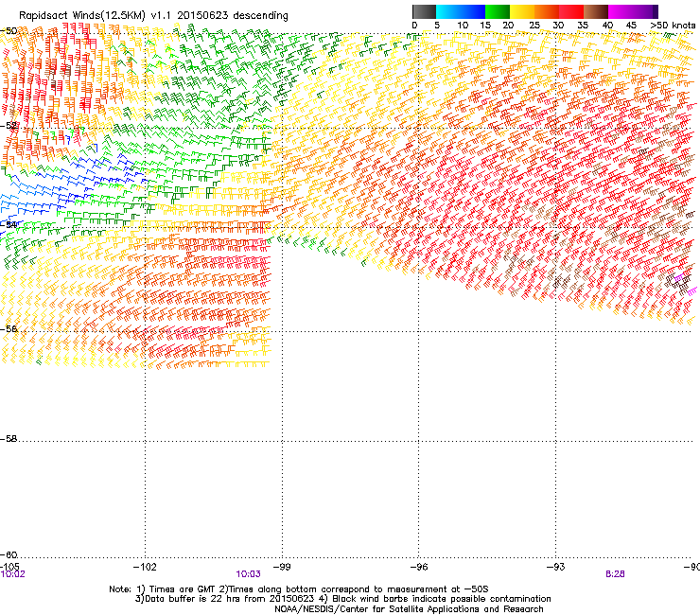Click the legend tick label '10'
The width and height of the screenshot is (700, 615).
463,26
